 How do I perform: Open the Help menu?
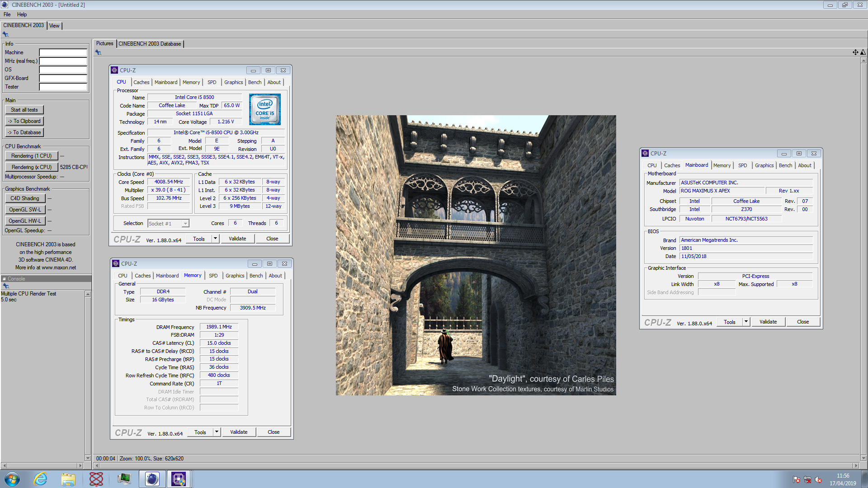(x=22, y=14)
